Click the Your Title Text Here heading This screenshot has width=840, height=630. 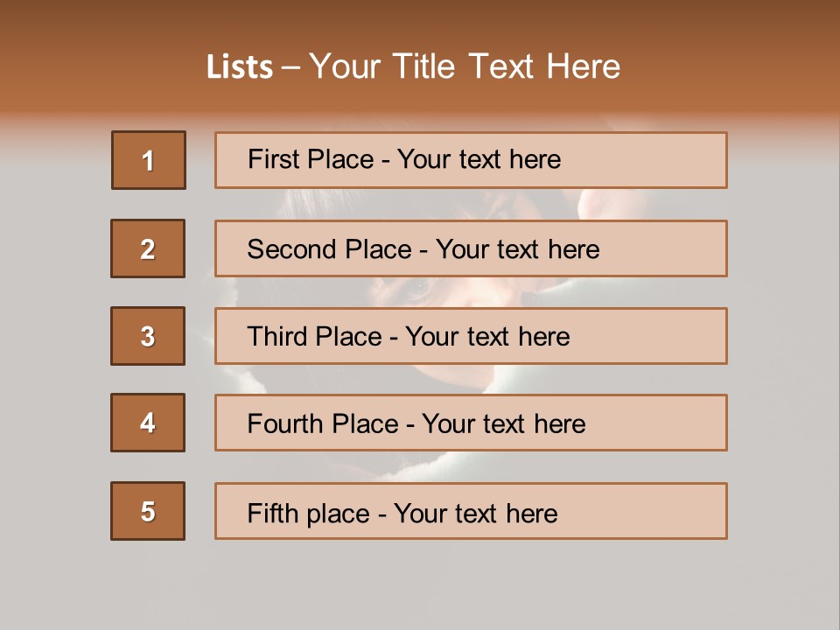click(465, 66)
